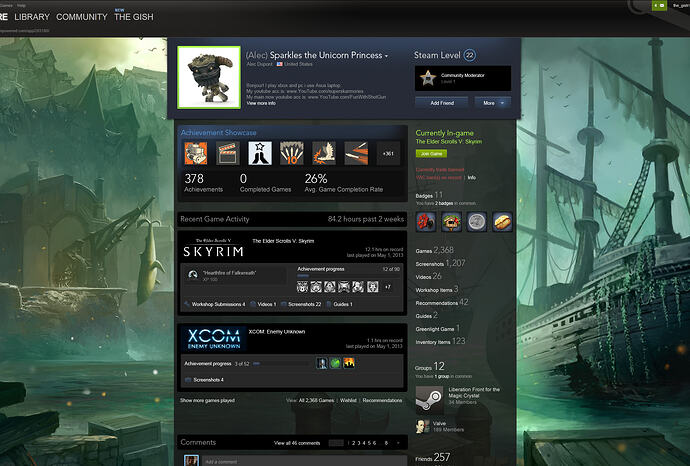Open Games 2,368 in sidebar
The image size is (690, 466).
coord(434,250)
